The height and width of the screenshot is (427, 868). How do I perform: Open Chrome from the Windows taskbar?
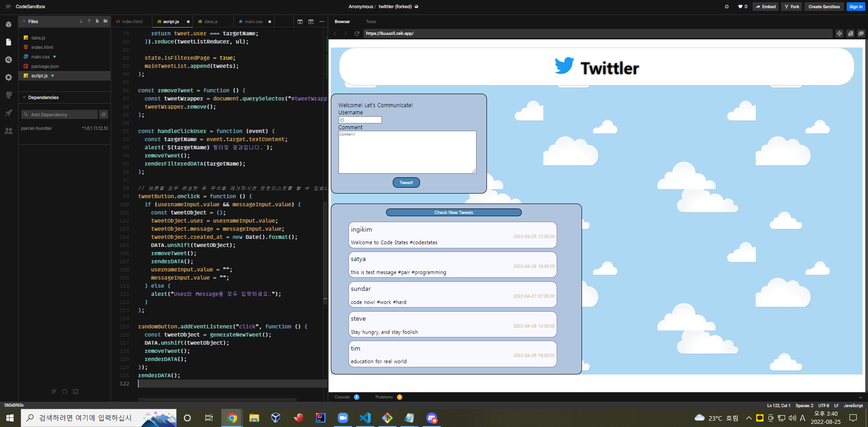click(x=232, y=418)
